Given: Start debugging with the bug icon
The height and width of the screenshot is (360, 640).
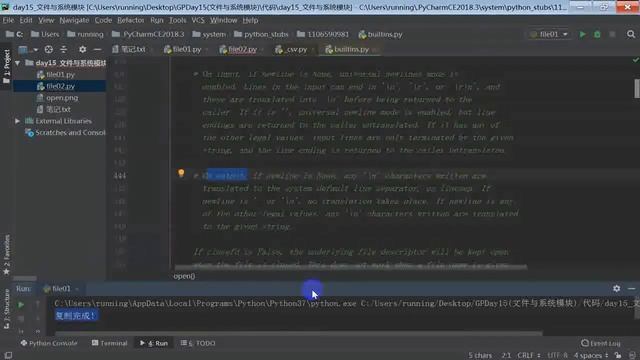Looking at the screenshot, I should pyautogui.click(x=597, y=35).
